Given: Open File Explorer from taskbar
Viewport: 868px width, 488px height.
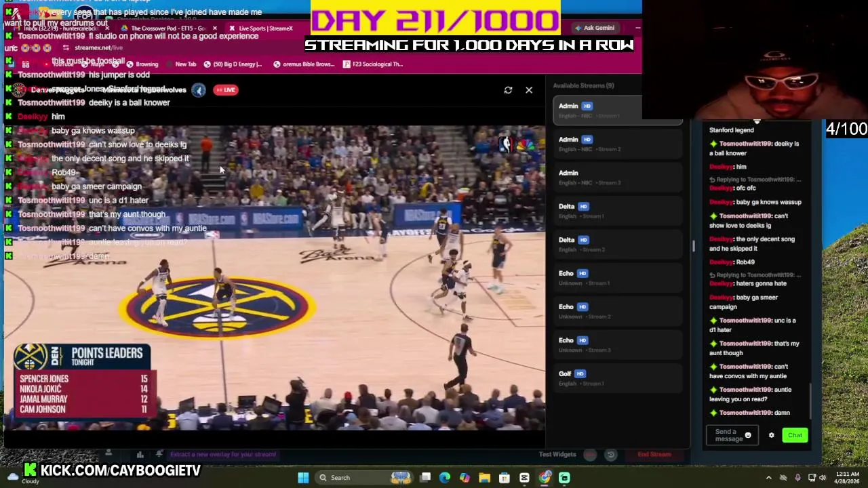Looking at the screenshot, I should coord(484,478).
